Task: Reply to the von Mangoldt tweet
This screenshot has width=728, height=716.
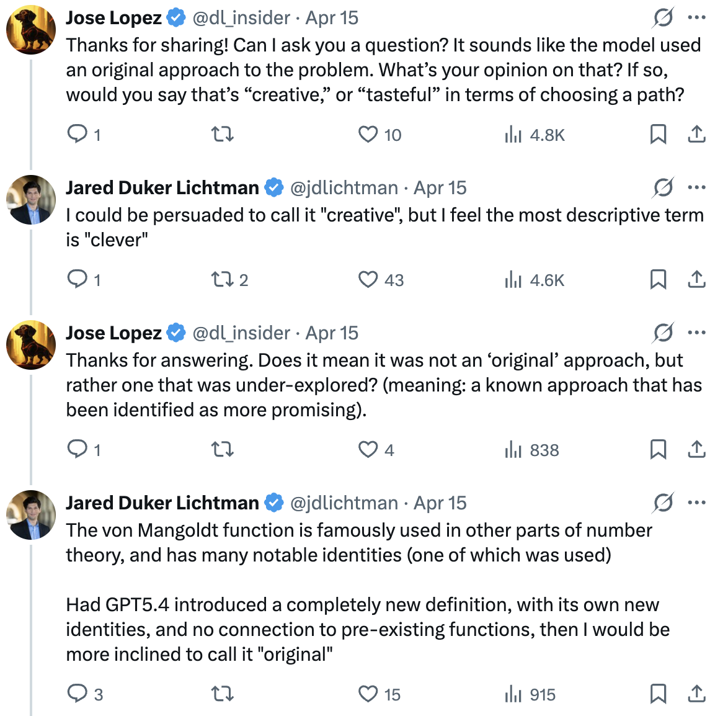Action: click(78, 694)
